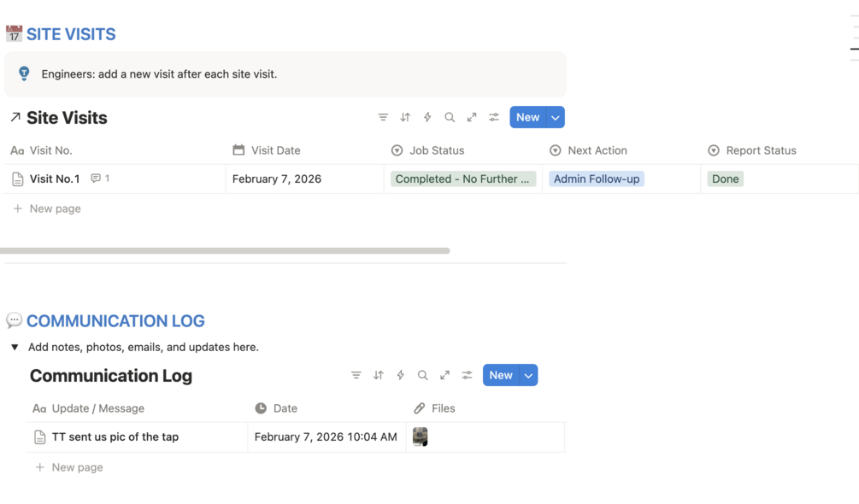This screenshot has width=859, height=504.
Task: Expand Communication Log New button dropdown arrow
Action: coord(528,375)
